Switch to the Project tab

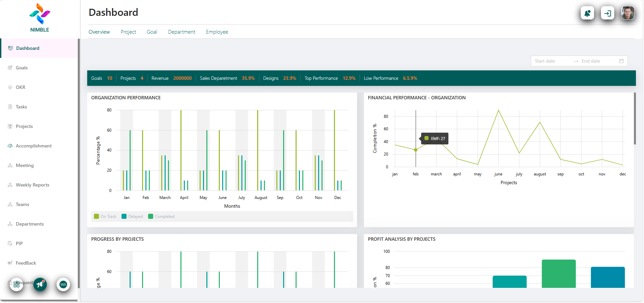(128, 32)
